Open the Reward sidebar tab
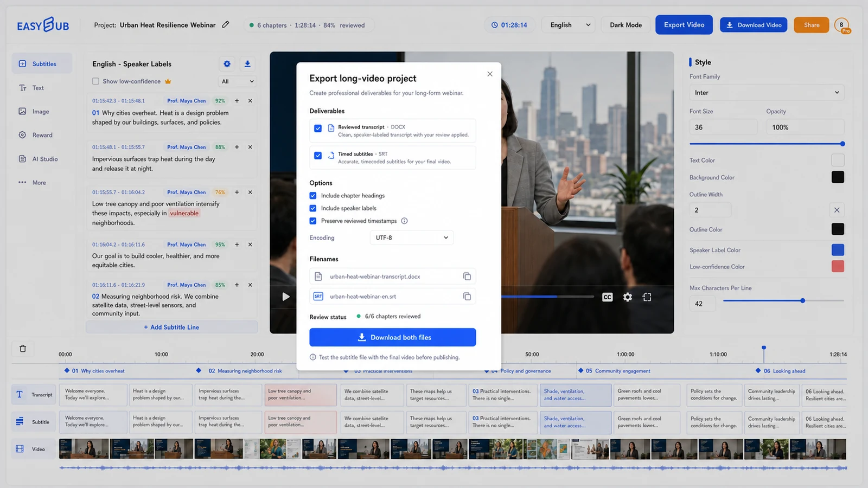 (x=36, y=135)
